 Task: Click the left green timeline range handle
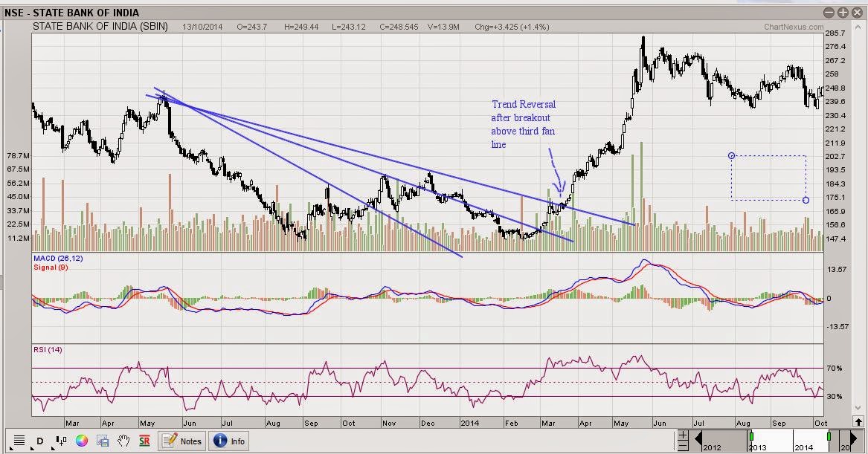(x=751, y=436)
